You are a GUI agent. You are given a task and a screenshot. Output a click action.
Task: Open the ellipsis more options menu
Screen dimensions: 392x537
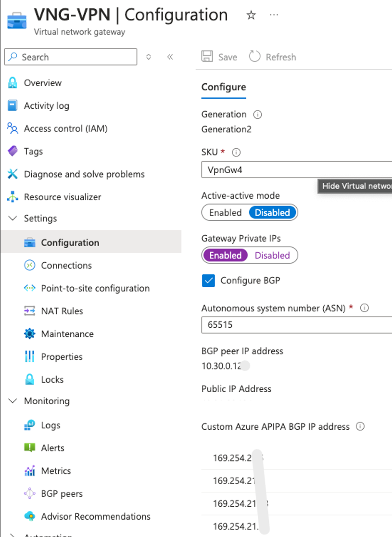point(274,15)
